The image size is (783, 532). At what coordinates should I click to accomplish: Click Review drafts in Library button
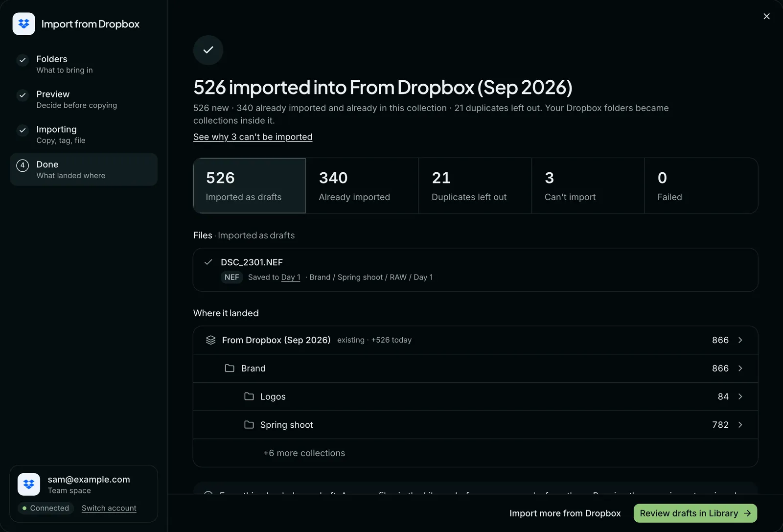(x=695, y=513)
